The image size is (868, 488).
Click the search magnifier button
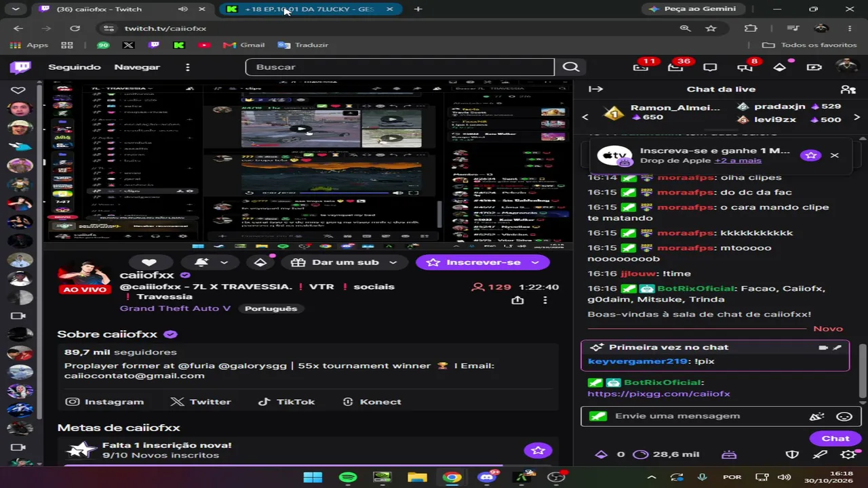point(571,67)
